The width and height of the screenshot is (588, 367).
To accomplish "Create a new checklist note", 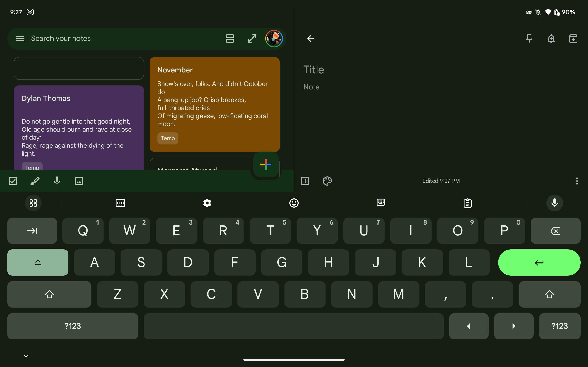I will tap(13, 181).
